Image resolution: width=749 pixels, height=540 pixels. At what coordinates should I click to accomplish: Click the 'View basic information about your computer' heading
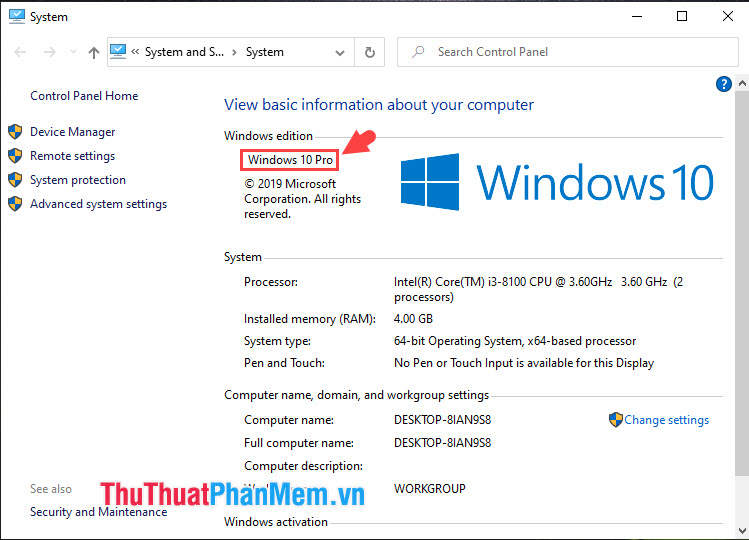(379, 105)
